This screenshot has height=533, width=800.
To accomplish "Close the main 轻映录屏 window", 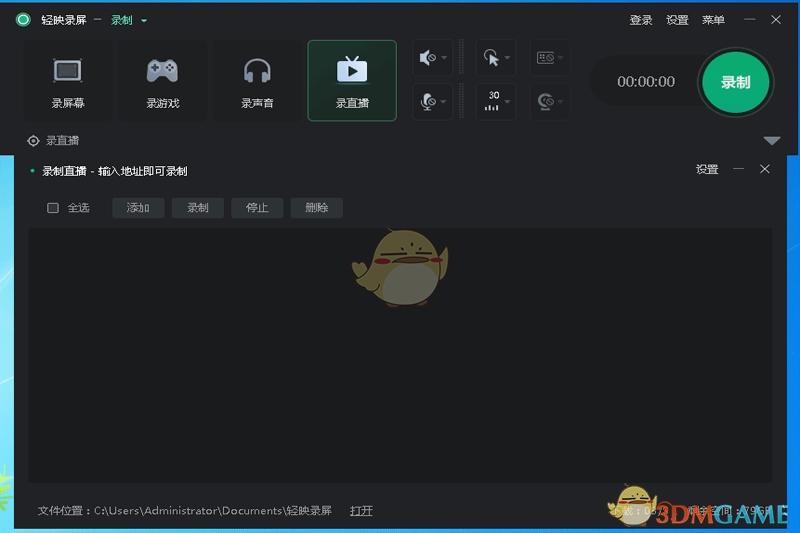I will tap(776, 19).
